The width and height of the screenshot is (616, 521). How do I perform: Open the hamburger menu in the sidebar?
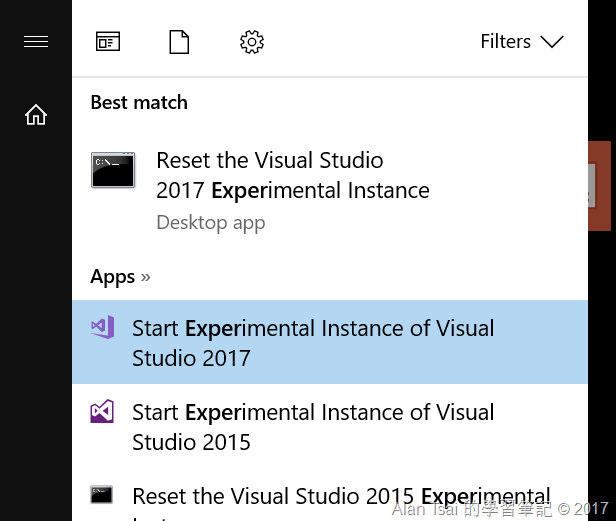[x=36, y=41]
